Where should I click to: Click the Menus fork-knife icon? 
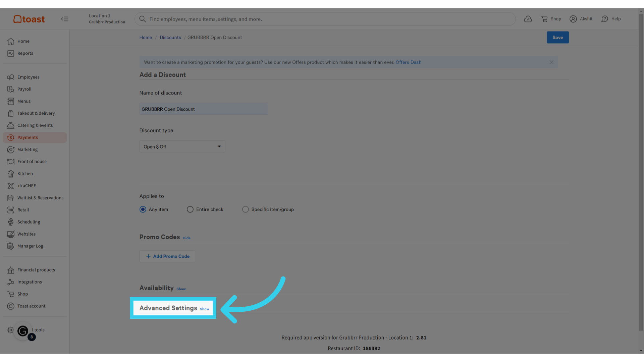pyautogui.click(x=11, y=101)
